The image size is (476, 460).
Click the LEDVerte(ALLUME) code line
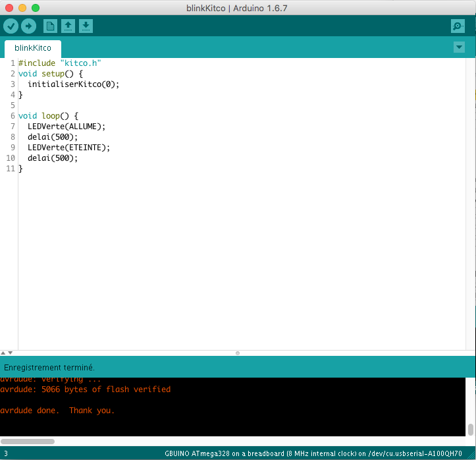(66, 127)
